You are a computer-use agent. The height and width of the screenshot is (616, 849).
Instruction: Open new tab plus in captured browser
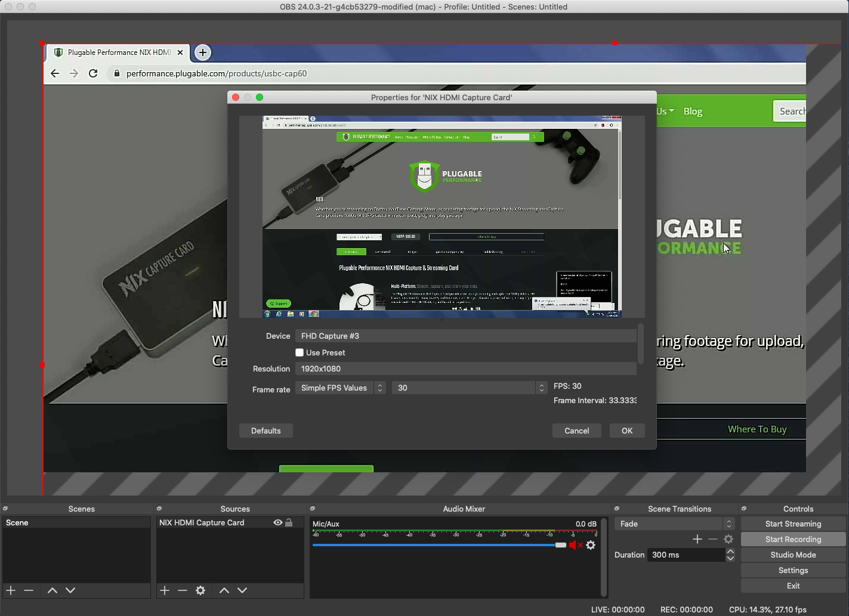(x=203, y=52)
